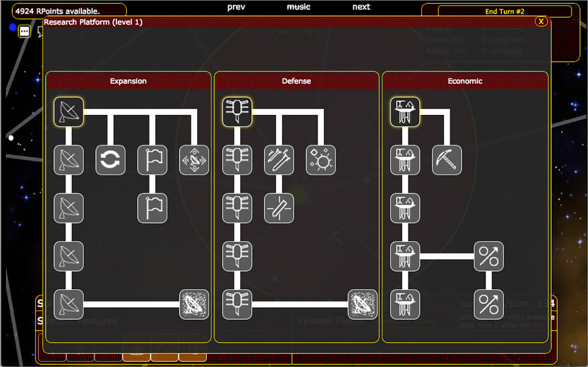Close the Research Platform window
588x367 pixels.
[540, 21]
